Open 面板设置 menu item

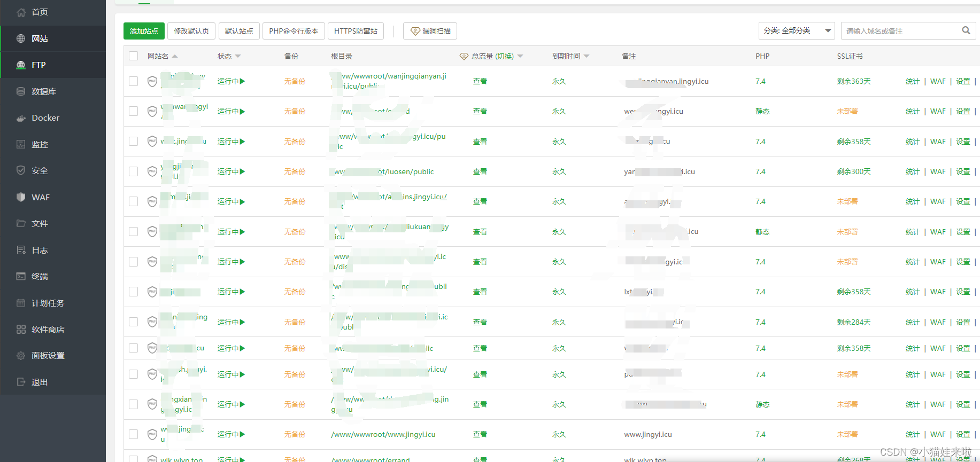(x=53, y=356)
